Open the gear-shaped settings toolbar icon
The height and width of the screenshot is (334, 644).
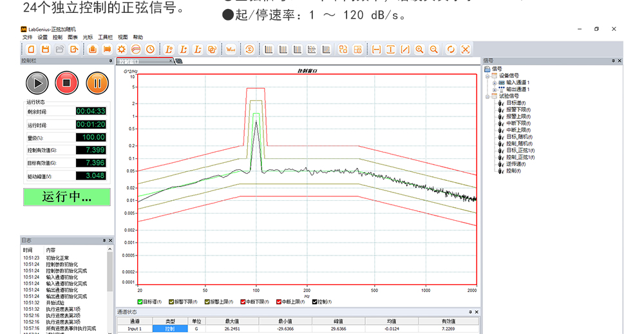121,50
